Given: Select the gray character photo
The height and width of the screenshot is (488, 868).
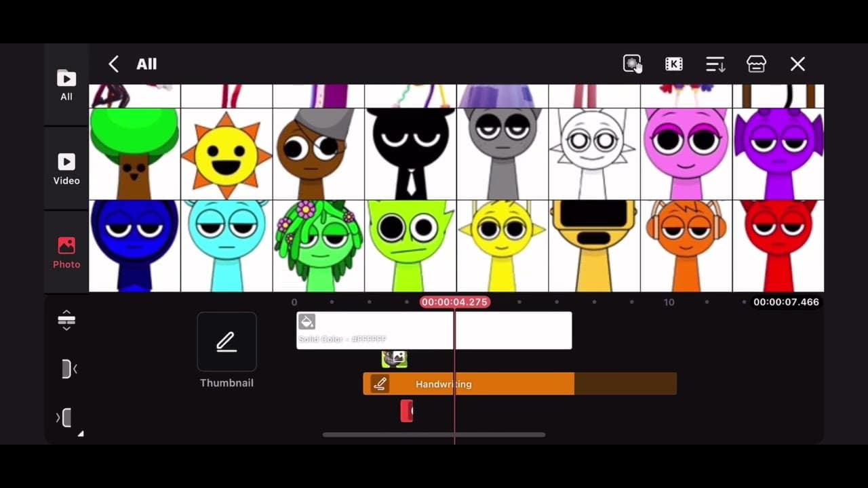Looking at the screenshot, I should pos(502,154).
